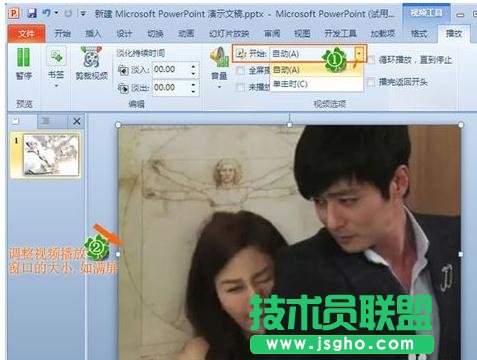Click the green Pause preview icon
The width and height of the screenshot is (477, 360).
(x=23, y=57)
